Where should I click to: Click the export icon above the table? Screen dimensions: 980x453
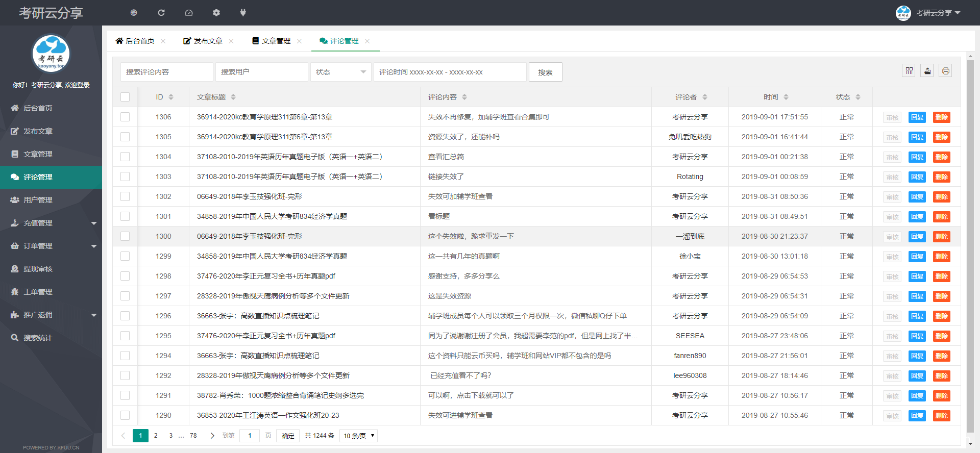pos(927,71)
